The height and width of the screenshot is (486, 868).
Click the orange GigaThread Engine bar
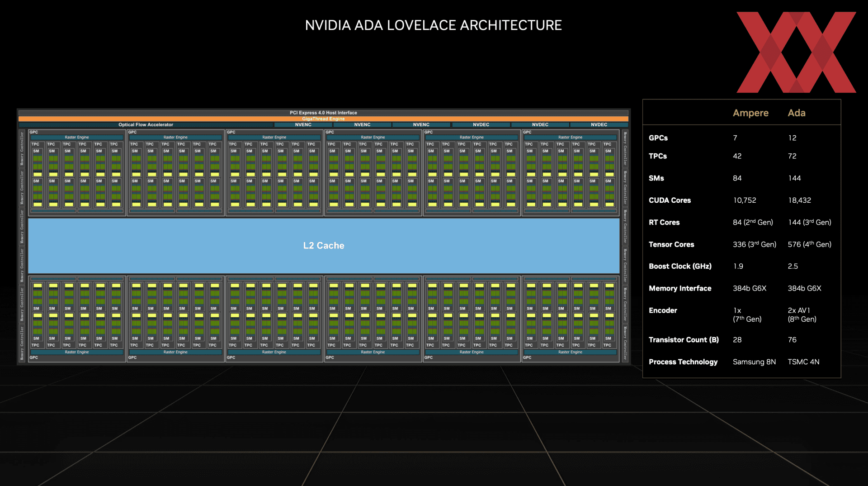[x=323, y=119]
